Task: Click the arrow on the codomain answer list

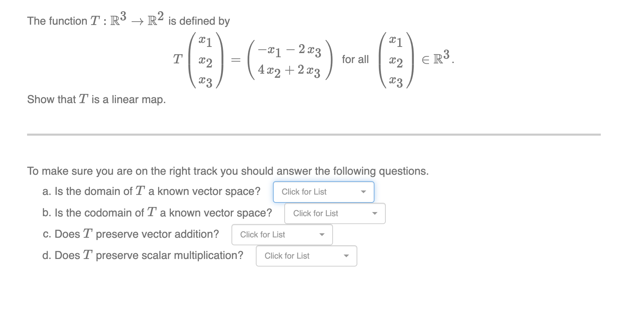Action: point(375,213)
